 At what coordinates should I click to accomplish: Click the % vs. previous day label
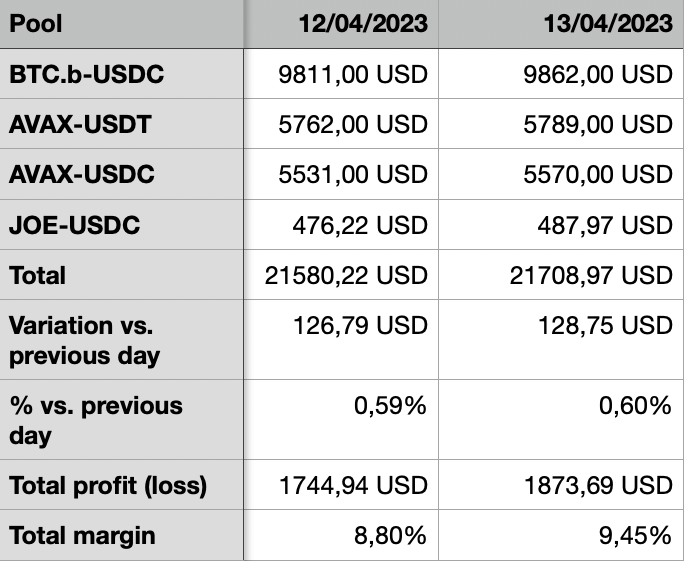click(96, 420)
